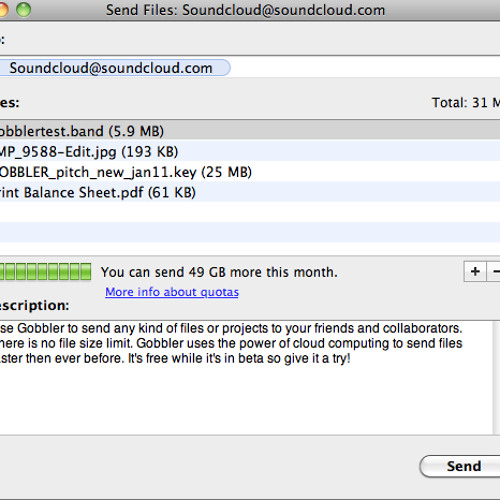
Task: Click the green quota progress bar
Action: 45,271
